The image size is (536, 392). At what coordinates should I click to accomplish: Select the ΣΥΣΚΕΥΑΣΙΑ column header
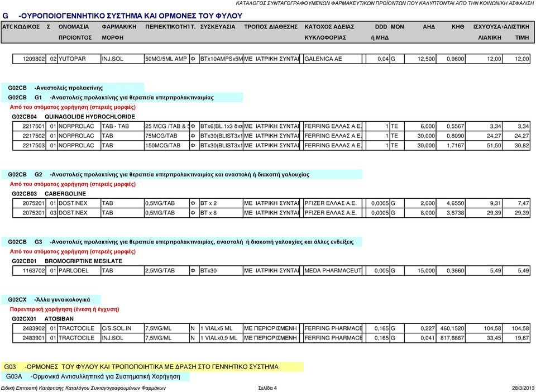point(218,27)
